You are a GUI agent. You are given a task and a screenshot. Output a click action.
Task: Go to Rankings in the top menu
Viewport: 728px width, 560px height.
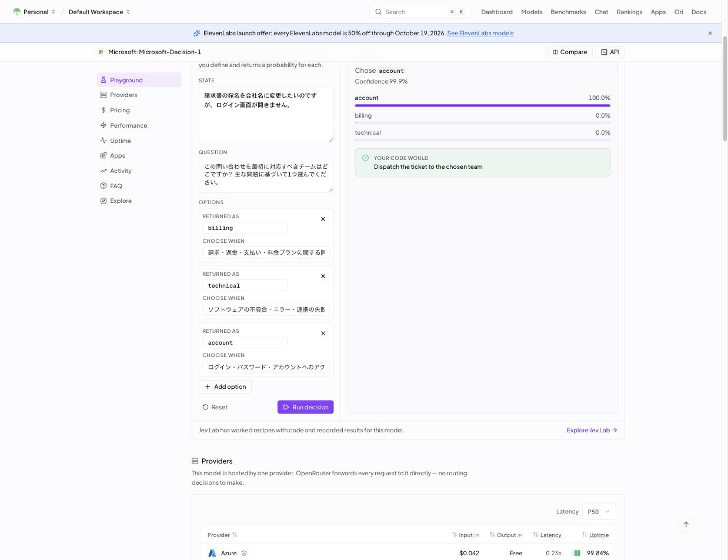[x=629, y=12]
